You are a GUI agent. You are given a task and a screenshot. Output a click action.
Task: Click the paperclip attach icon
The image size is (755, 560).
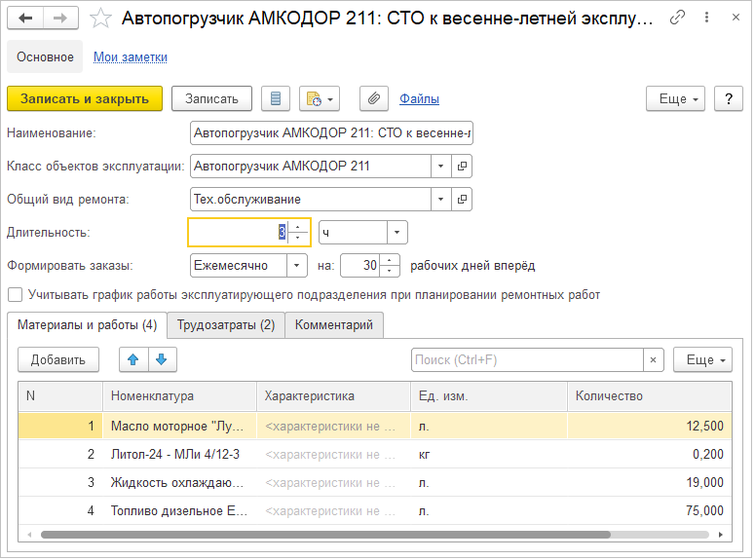[x=374, y=98]
